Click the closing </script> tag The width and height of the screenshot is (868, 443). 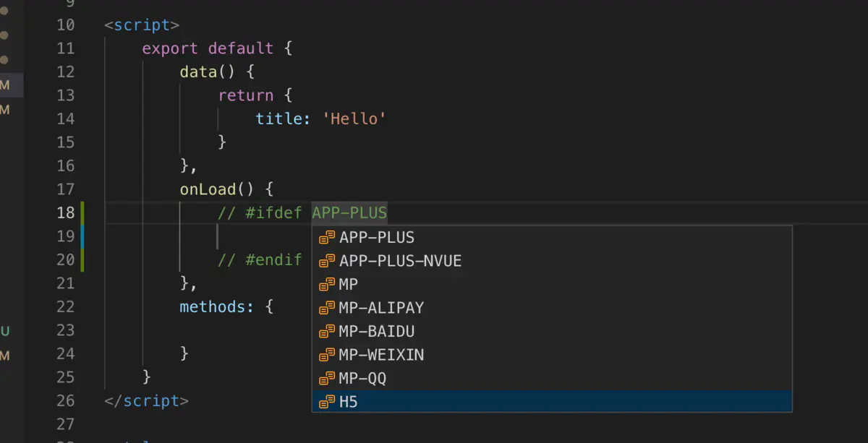tap(147, 400)
